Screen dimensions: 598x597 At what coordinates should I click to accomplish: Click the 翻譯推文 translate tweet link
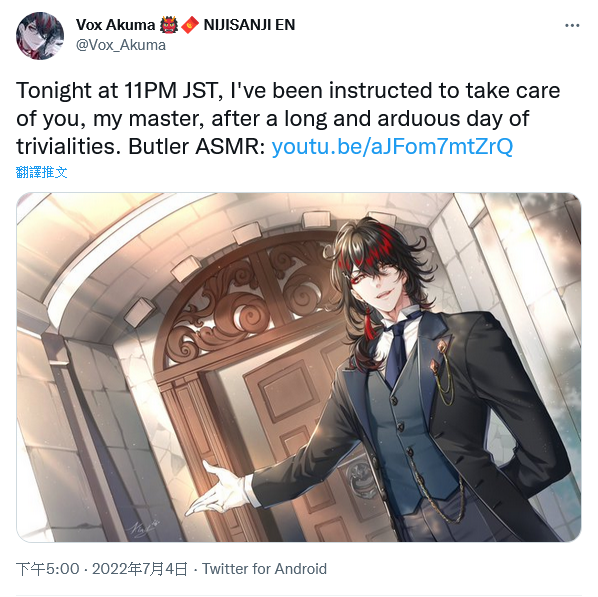click(x=42, y=172)
